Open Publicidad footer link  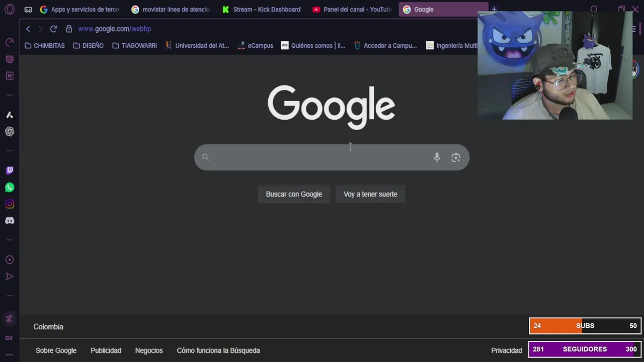106,350
